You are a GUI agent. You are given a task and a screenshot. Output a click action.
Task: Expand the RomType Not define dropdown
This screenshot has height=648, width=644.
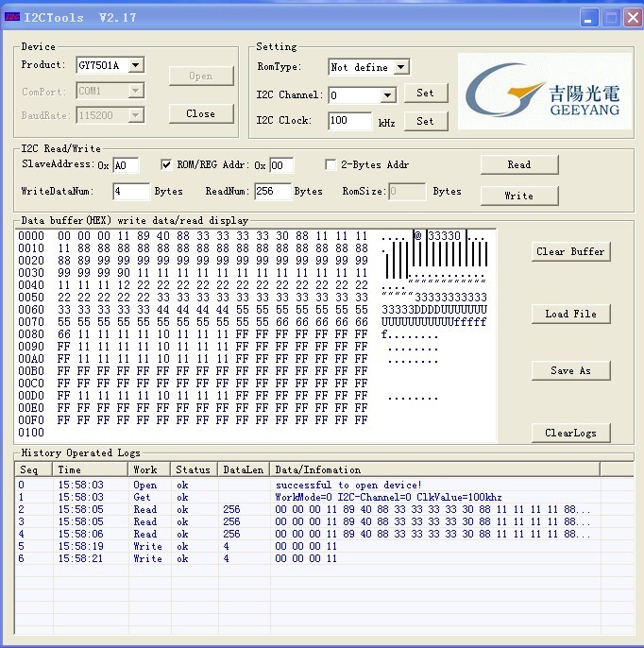pyautogui.click(x=401, y=67)
